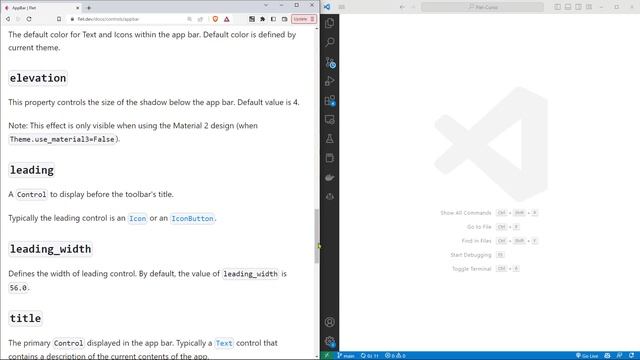640x360 pixels.
Task: Click the Find in Files hint in VS Code
Action: pyautogui.click(x=476, y=241)
